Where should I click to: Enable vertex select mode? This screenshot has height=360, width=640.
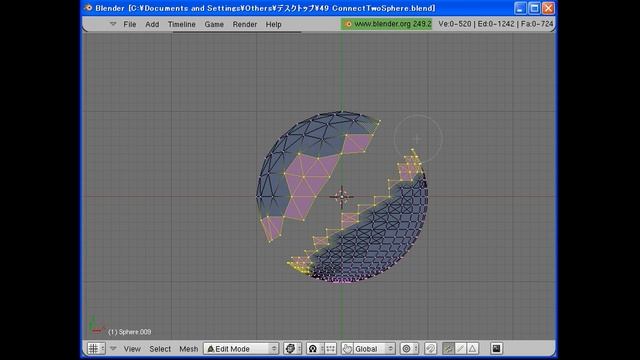(448, 349)
